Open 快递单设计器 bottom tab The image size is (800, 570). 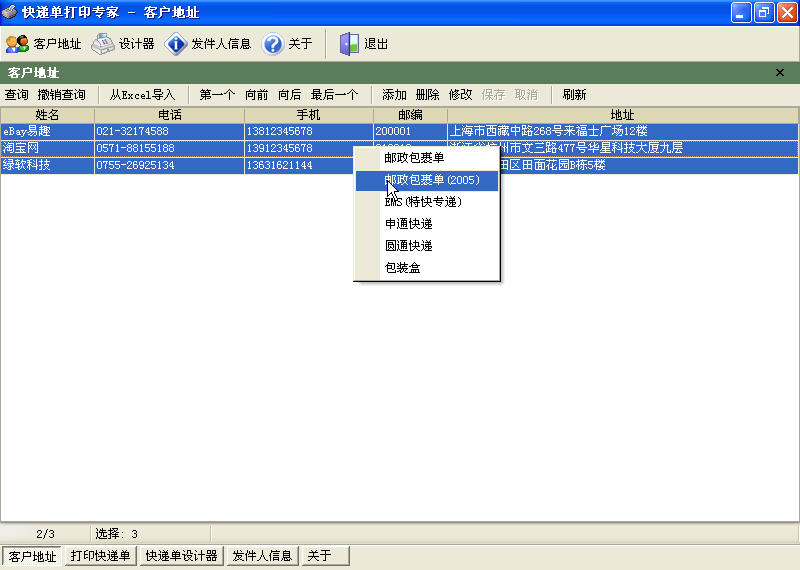[181, 556]
